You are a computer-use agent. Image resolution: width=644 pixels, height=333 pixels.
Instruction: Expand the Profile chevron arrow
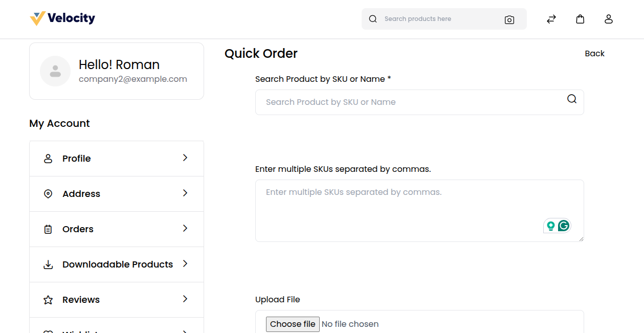(x=185, y=158)
